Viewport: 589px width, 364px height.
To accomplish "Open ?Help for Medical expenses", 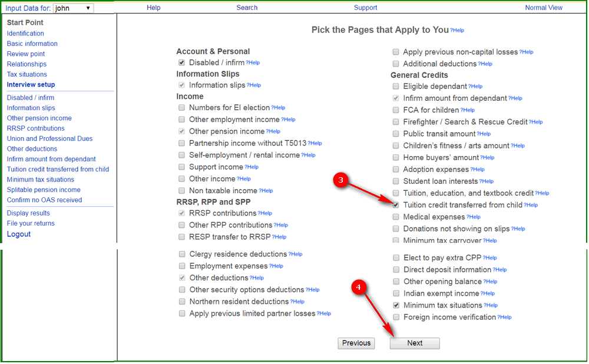I will (474, 217).
